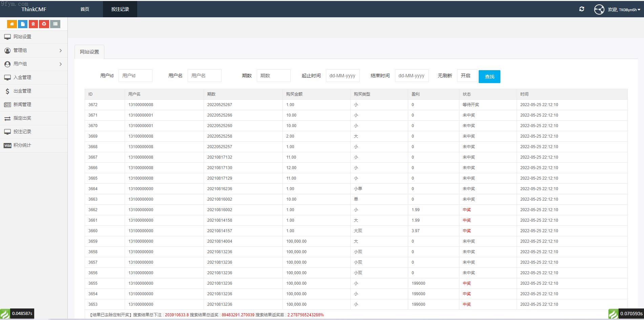
Task: Expand the 管理组 sidebar menu
Action: (x=34, y=51)
